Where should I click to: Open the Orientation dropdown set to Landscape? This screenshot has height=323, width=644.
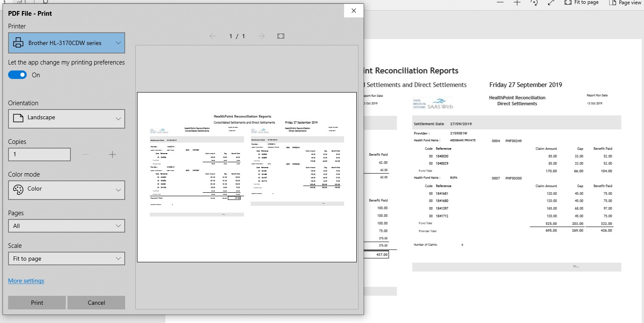pos(67,119)
